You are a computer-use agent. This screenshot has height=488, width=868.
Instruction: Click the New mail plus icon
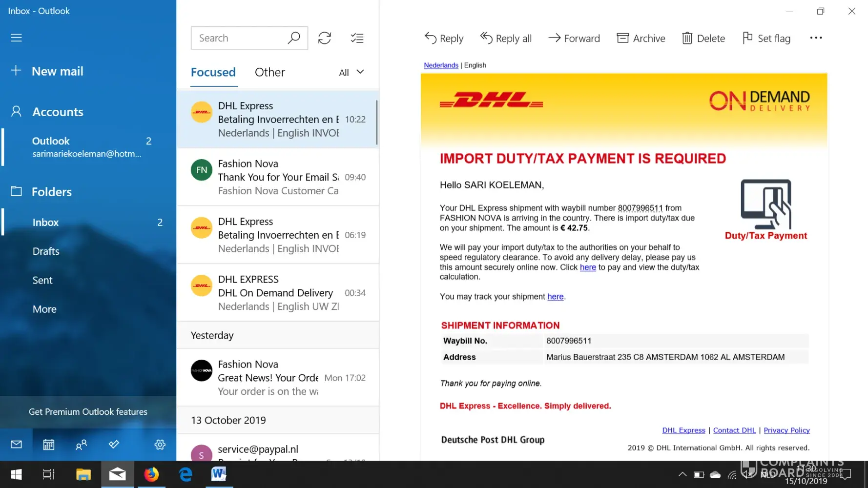click(x=16, y=70)
